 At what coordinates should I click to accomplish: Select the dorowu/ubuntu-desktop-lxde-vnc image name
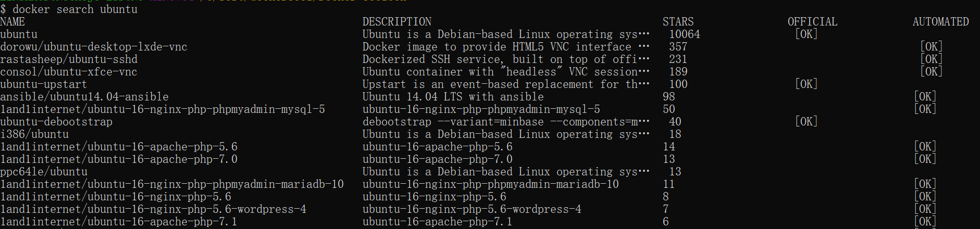point(94,47)
